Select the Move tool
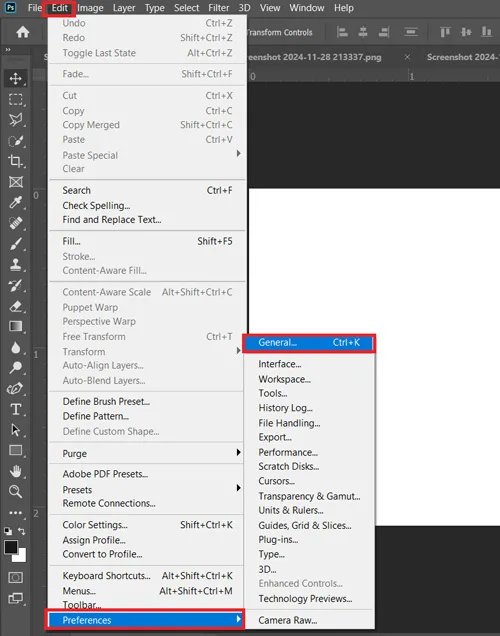500x636 pixels. (15, 78)
